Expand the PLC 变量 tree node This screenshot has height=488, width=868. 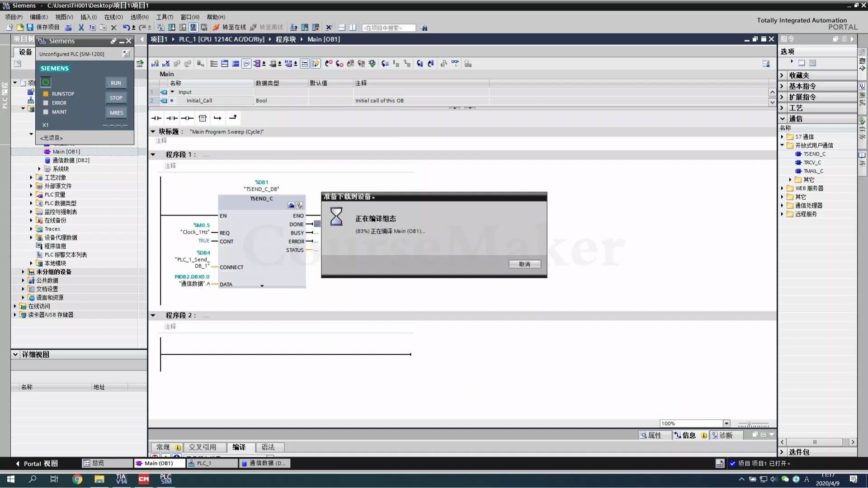[31, 195]
